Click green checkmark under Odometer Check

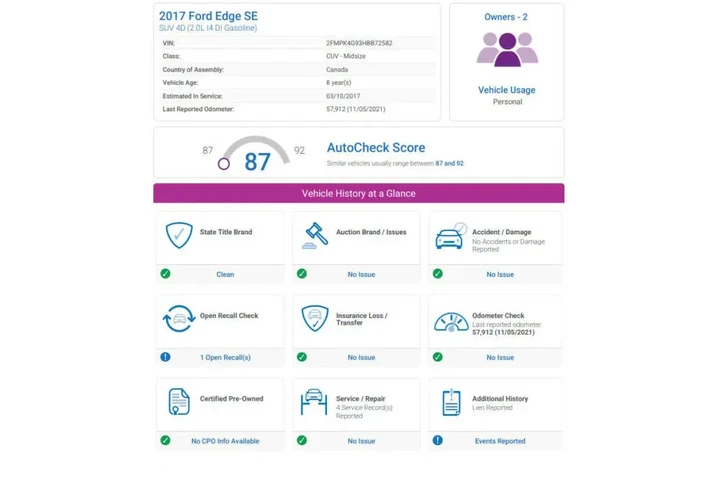pyautogui.click(x=438, y=357)
